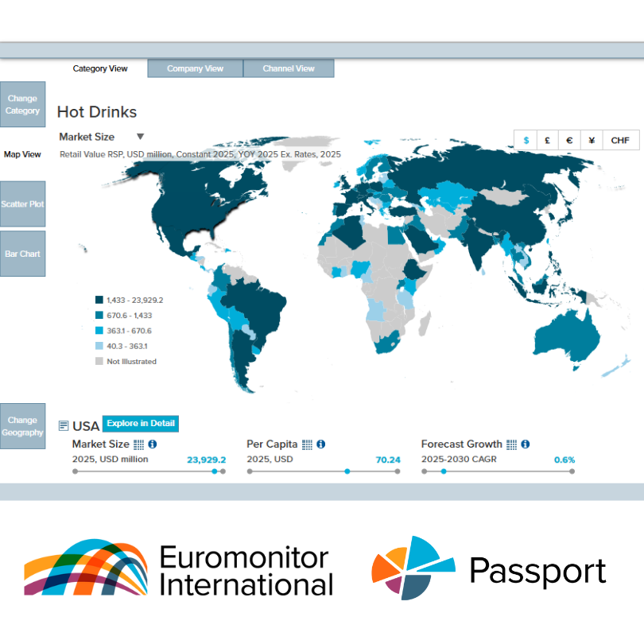The height and width of the screenshot is (644, 644).
Task: Show info for Market Size
Action: click(x=153, y=444)
